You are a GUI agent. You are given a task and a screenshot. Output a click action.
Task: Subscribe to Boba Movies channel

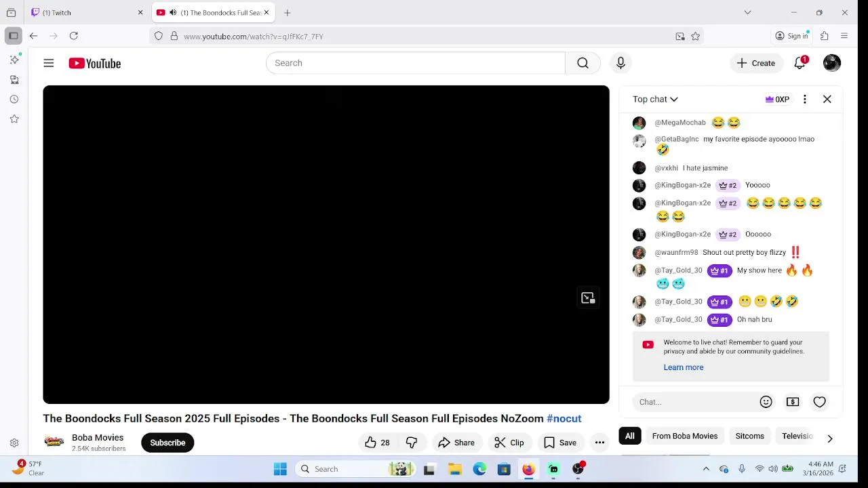[x=167, y=443]
